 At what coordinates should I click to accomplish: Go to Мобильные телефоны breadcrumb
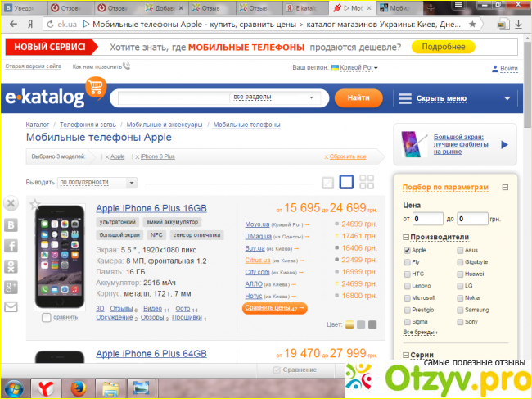click(246, 125)
